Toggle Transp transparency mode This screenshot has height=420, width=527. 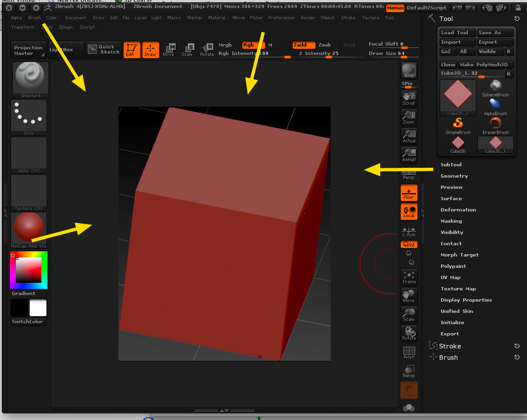click(409, 371)
